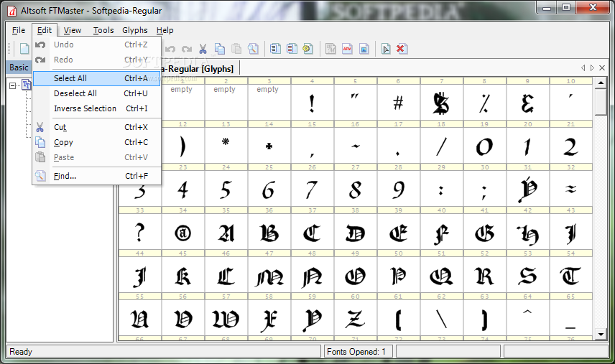Select the exclamation mark glyph cell
615x364 pixels.
pyautogui.click(x=313, y=102)
